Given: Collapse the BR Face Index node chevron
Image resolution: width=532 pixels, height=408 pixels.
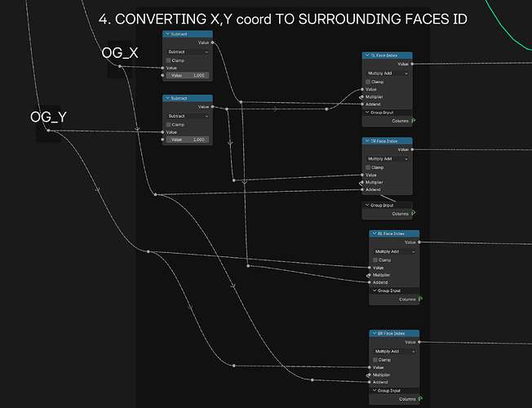Looking at the screenshot, I should click(375, 333).
